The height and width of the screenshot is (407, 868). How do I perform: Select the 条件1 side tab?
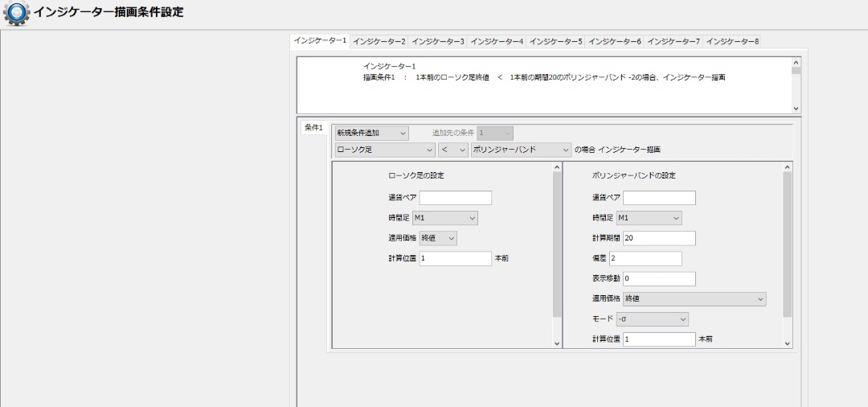pyautogui.click(x=313, y=128)
